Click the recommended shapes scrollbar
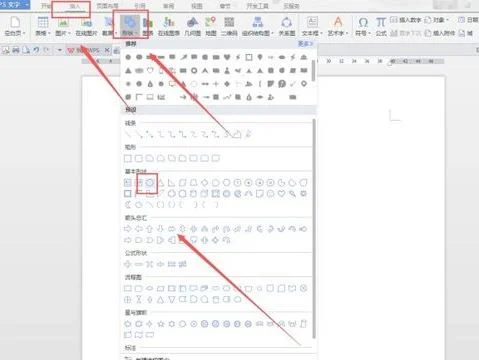Screen dimensions: 479x360 [314, 70]
